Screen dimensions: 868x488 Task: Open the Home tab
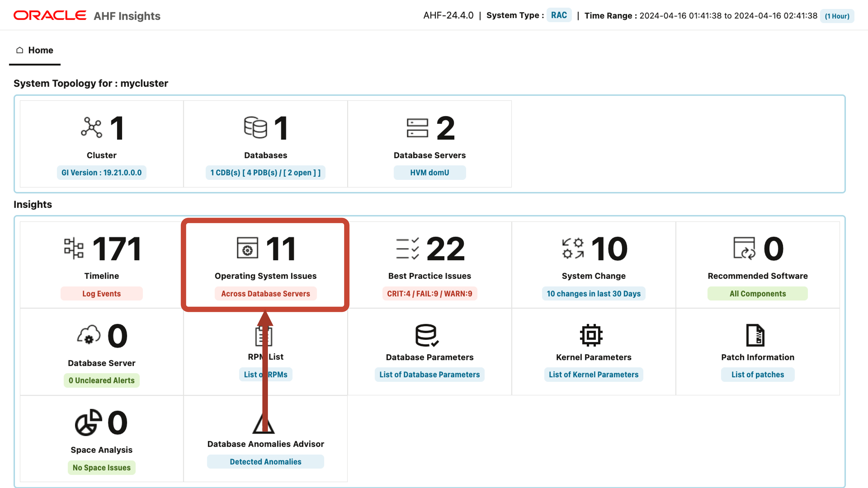(x=35, y=50)
